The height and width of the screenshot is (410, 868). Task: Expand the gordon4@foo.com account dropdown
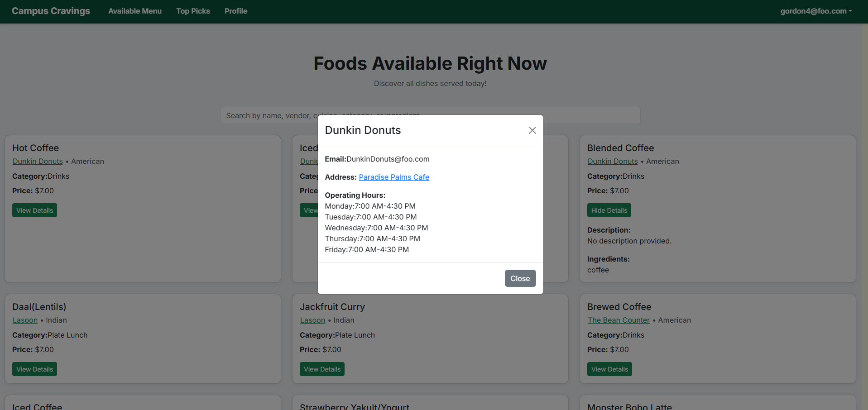coord(815,11)
